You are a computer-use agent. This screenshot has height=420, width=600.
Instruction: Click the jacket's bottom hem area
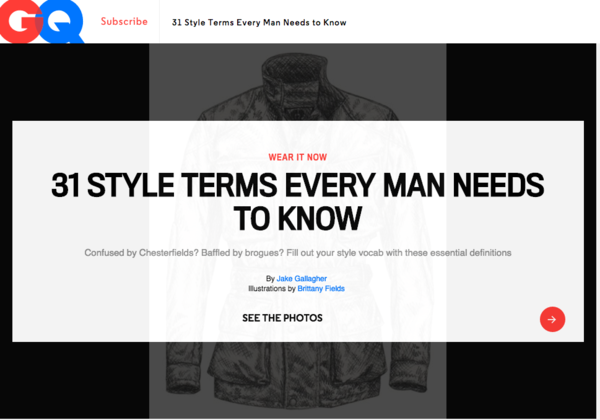click(298, 396)
